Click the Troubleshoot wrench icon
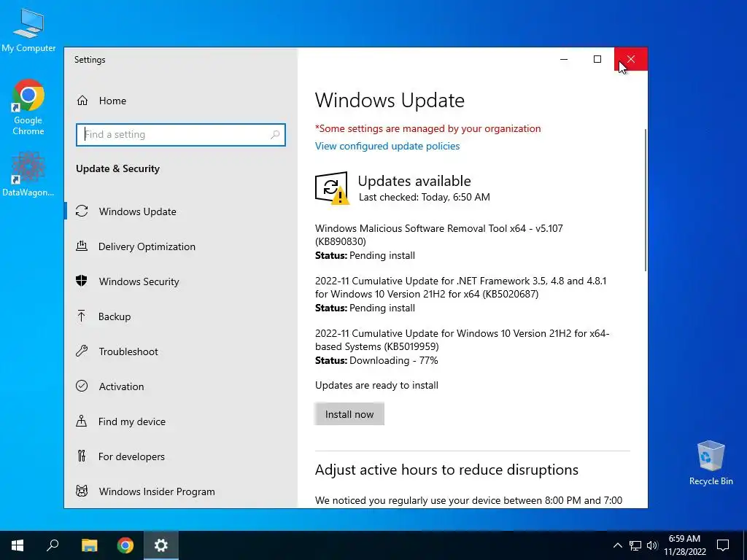747x560 pixels. pyautogui.click(x=82, y=351)
